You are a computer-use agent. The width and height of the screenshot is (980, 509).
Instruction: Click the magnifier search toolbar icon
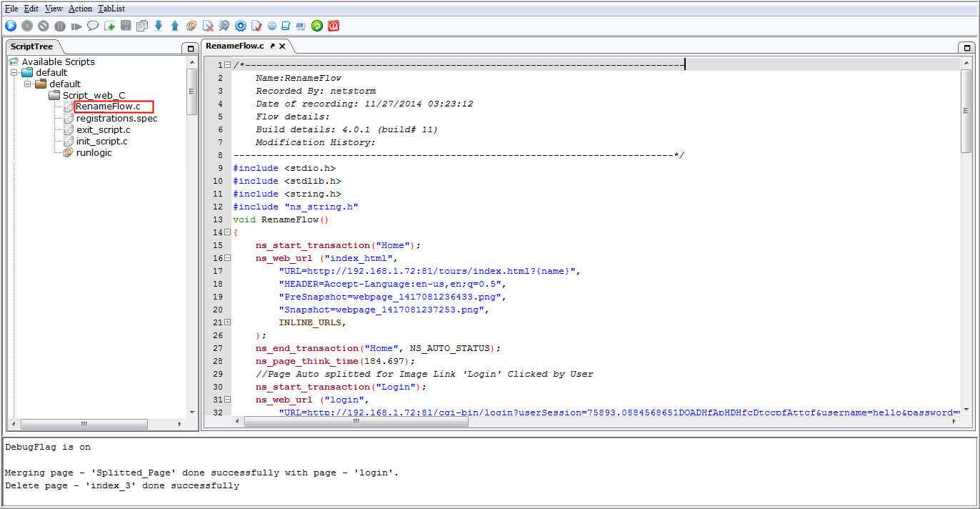click(x=224, y=26)
